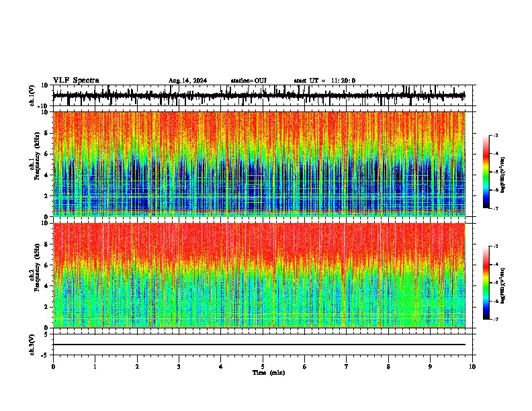Click the "9" tick on the time axis
The width and height of the screenshot is (532, 411).
pyautogui.click(x=430, y=367)
